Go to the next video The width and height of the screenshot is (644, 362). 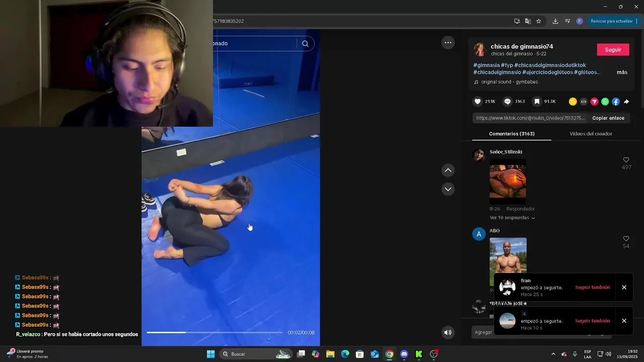click(448, 189)
